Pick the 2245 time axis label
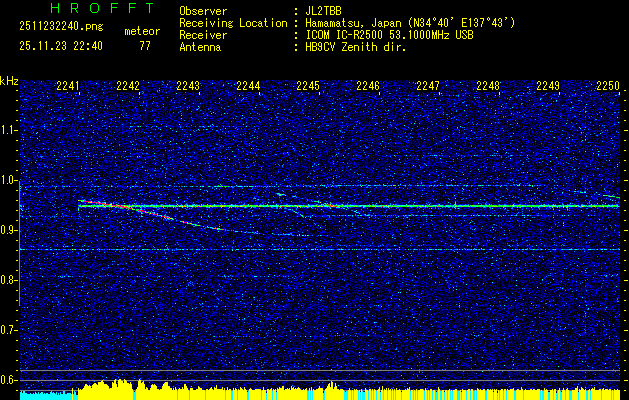The image size is (629, 400). click(308, 87)
